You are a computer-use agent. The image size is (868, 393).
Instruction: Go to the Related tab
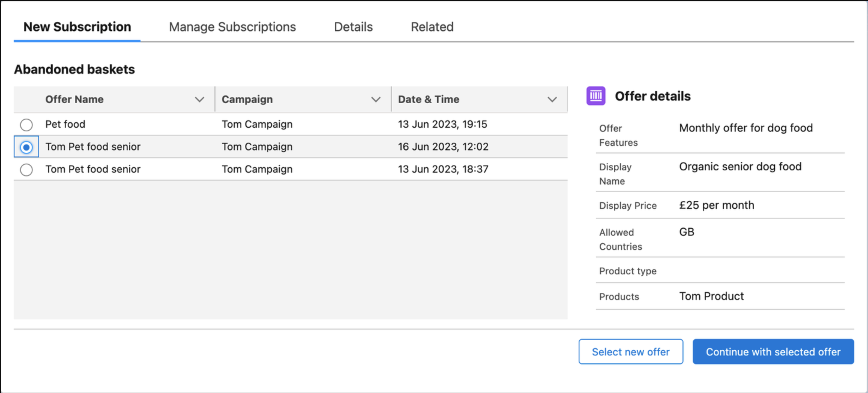pyautogui.click(x=432, y=27)
